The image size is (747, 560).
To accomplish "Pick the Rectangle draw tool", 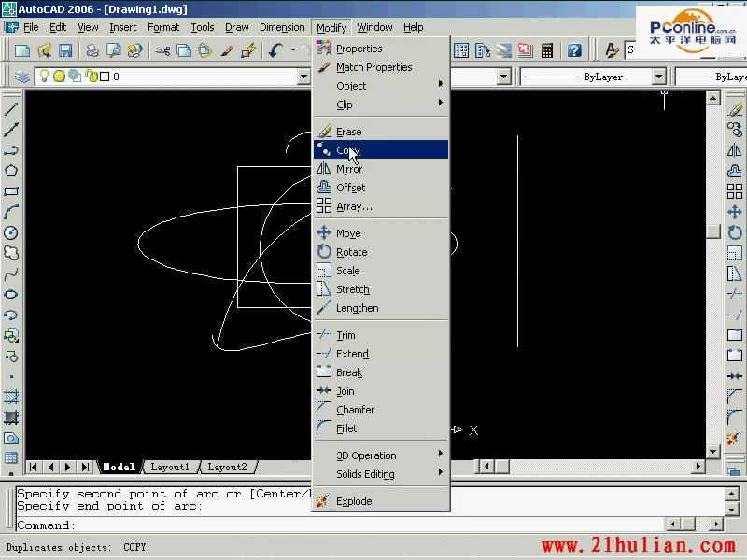I will pos(11,191).
